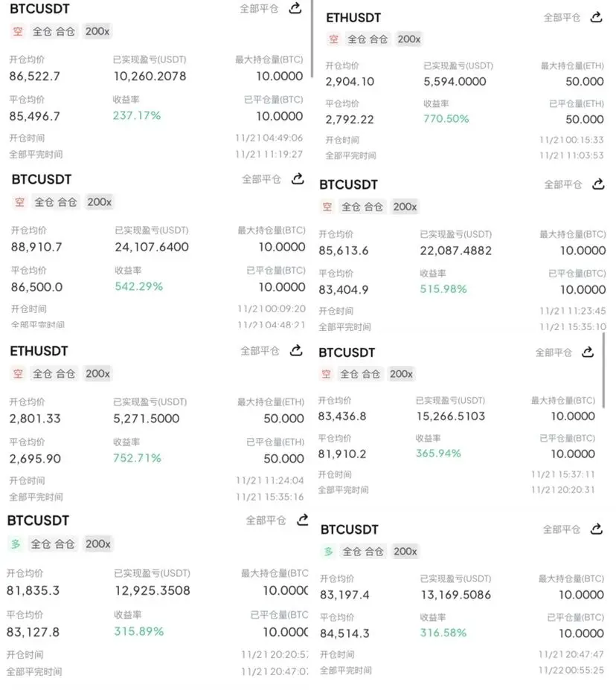
Task: Click 全部平仓 on the 365.94% return card
Action: coord(554,353)
